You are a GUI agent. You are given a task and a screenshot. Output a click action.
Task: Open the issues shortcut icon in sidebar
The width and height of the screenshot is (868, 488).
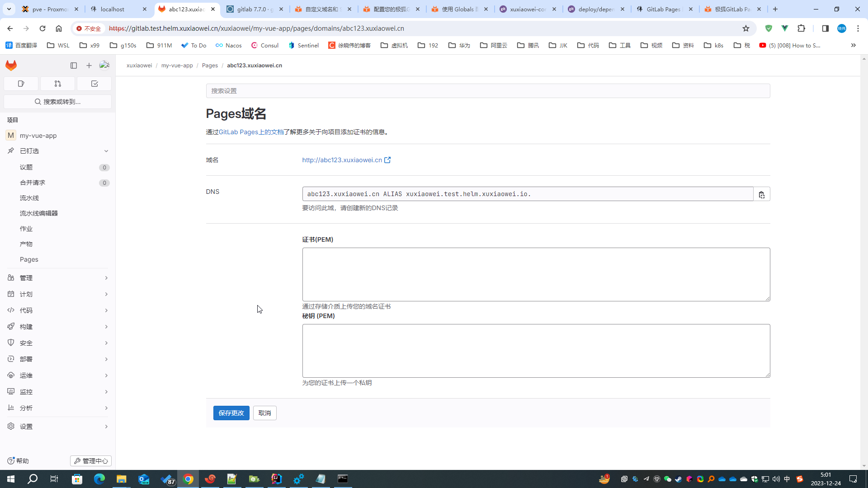[x=21, y=84]
